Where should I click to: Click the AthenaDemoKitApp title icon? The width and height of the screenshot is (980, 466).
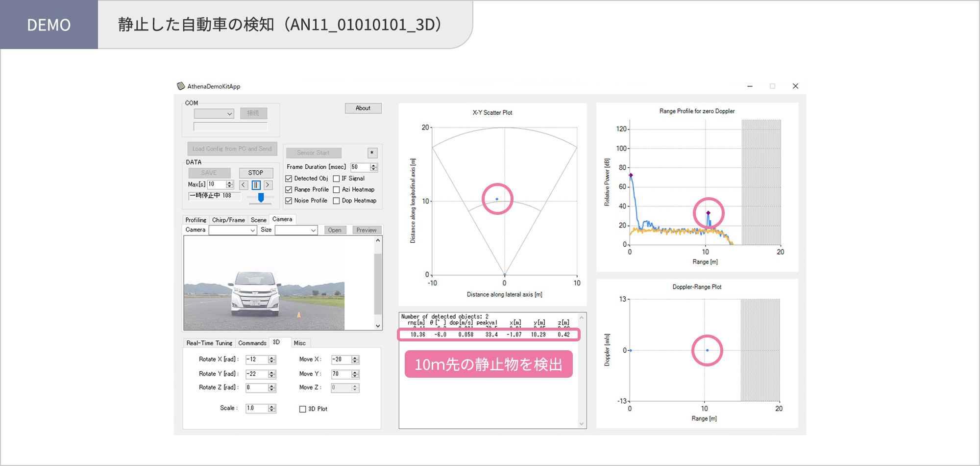(x=181, y=86)
